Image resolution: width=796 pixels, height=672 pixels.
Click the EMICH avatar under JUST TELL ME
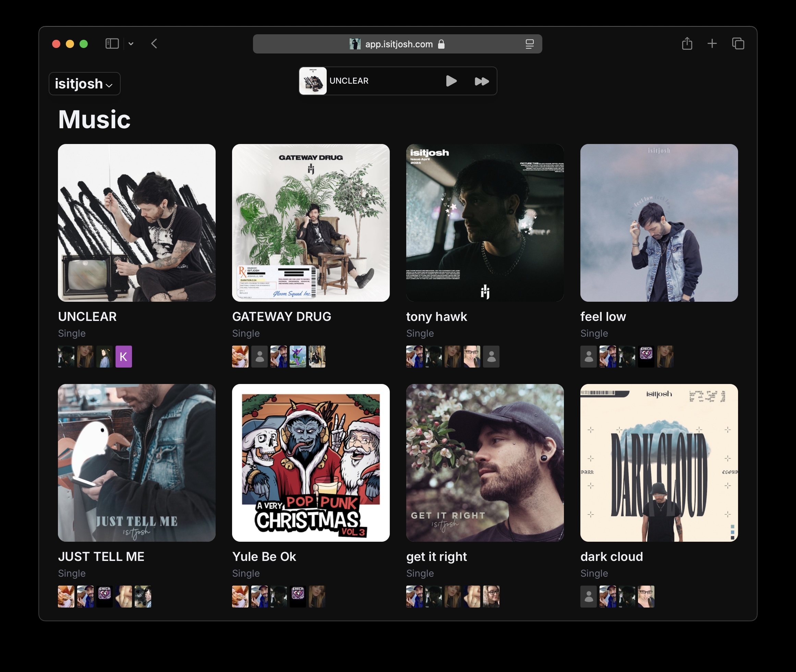[x=105, y=597]
